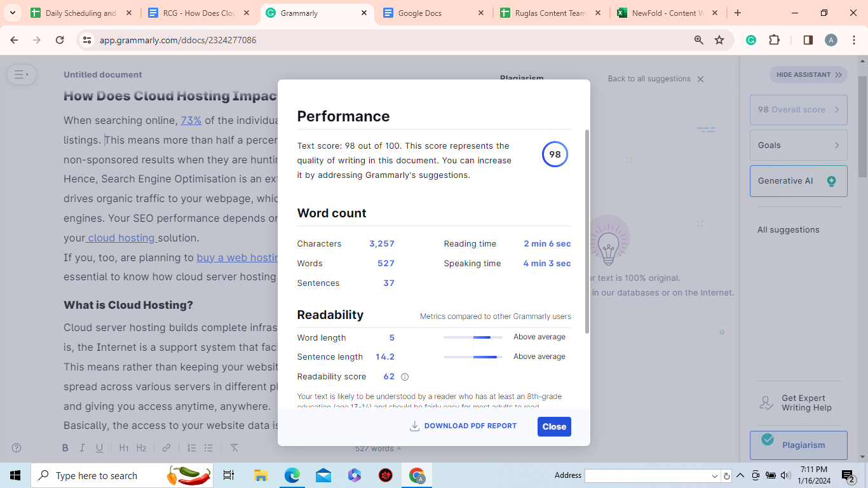Click the Generative AI lightbulb icon

(831, 181)
